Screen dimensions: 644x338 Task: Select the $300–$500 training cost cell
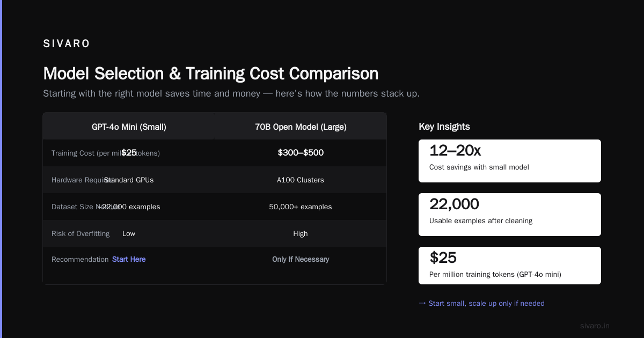(301, 153)
